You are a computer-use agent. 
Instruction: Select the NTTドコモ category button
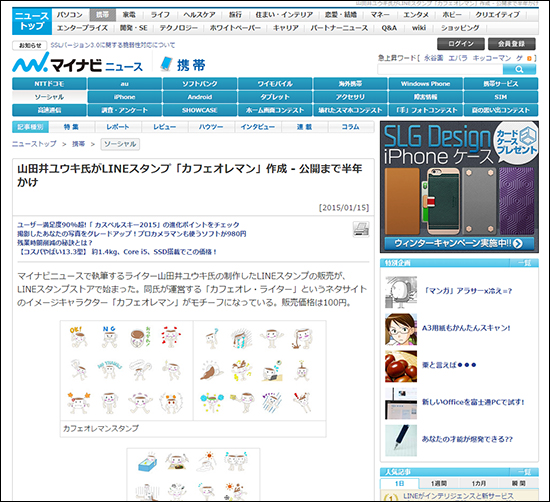49,84
